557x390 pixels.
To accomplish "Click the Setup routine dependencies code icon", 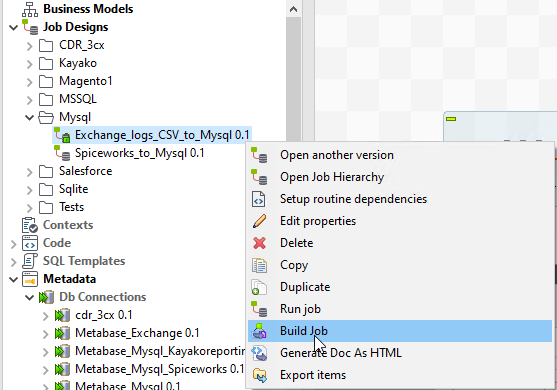I will [x=259, y=199].
